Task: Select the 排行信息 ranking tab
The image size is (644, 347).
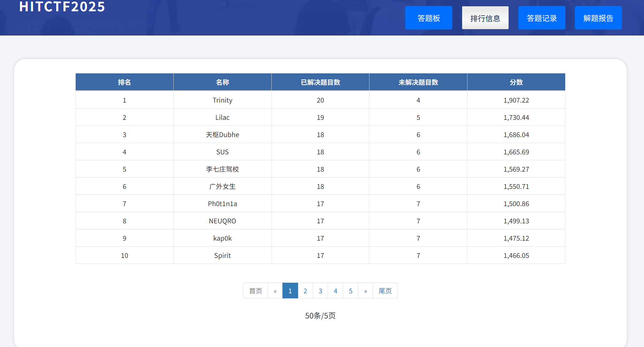Action: click(485, 18)
